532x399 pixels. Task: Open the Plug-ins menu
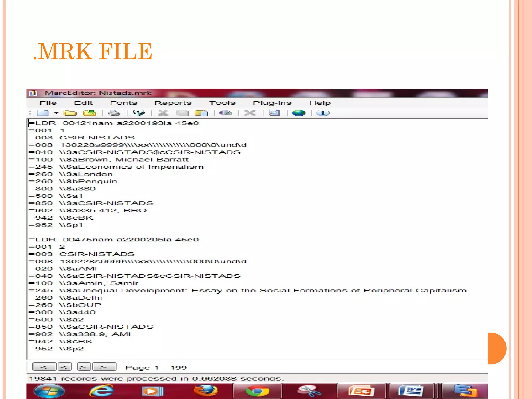(272, 103)
